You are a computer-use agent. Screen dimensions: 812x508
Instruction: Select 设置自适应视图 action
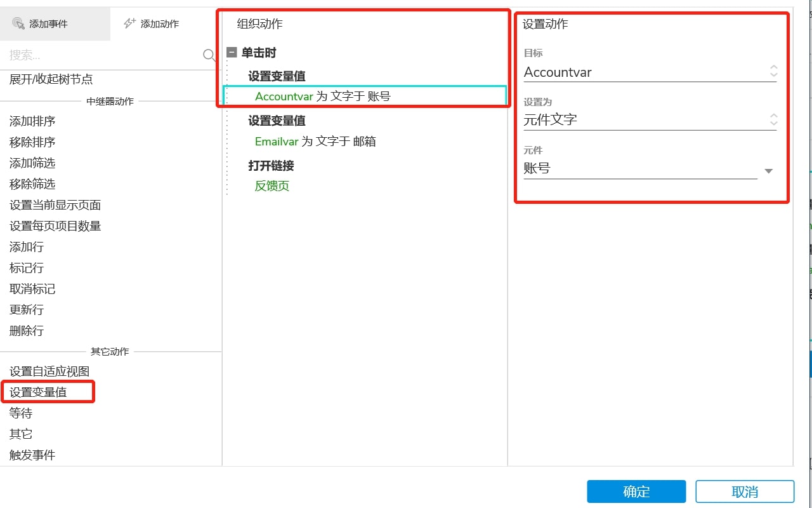coord(49,371)
